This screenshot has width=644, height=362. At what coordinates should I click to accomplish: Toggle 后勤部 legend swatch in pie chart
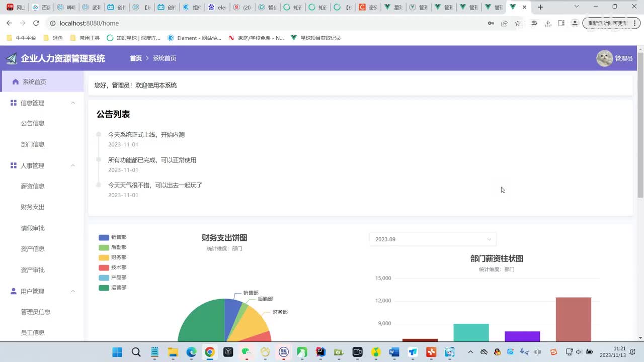pos(104,247)
